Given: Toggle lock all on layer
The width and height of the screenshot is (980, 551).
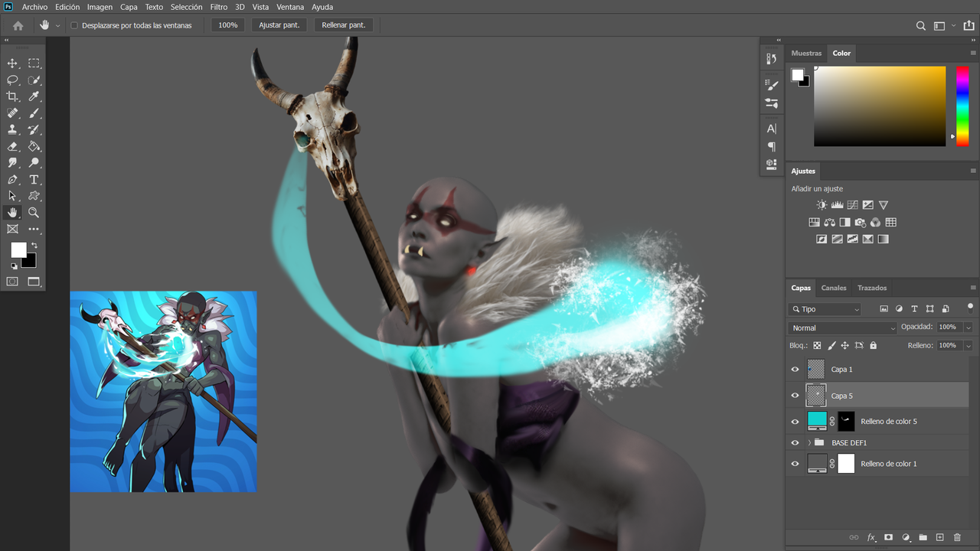Looking at the screenshot, I should tap(873, 346).
